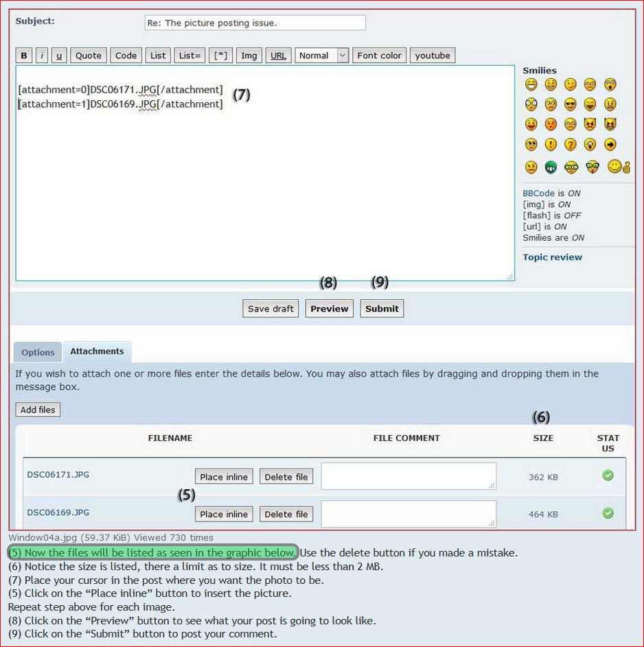
Task: Insert the smiley with green rectangular glasses
Action: (x=571, y=167)
